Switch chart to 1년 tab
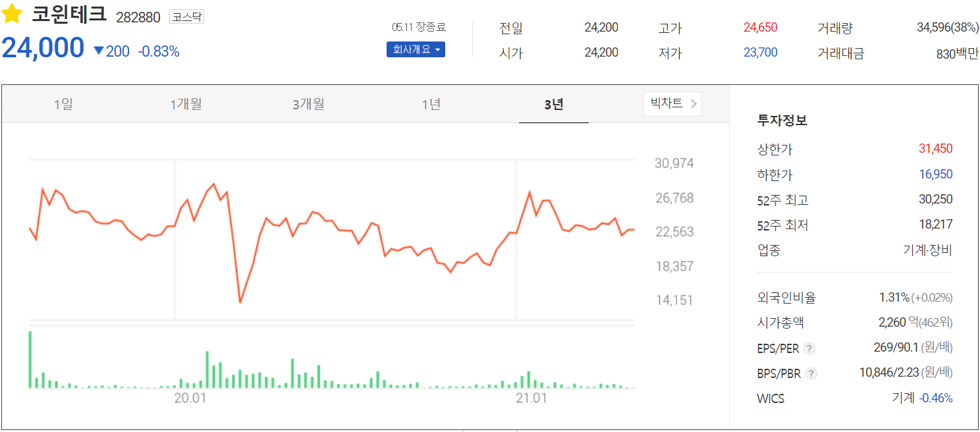This screenshot has height=432, width=980. pyautogui.click(x=431, y=103)
